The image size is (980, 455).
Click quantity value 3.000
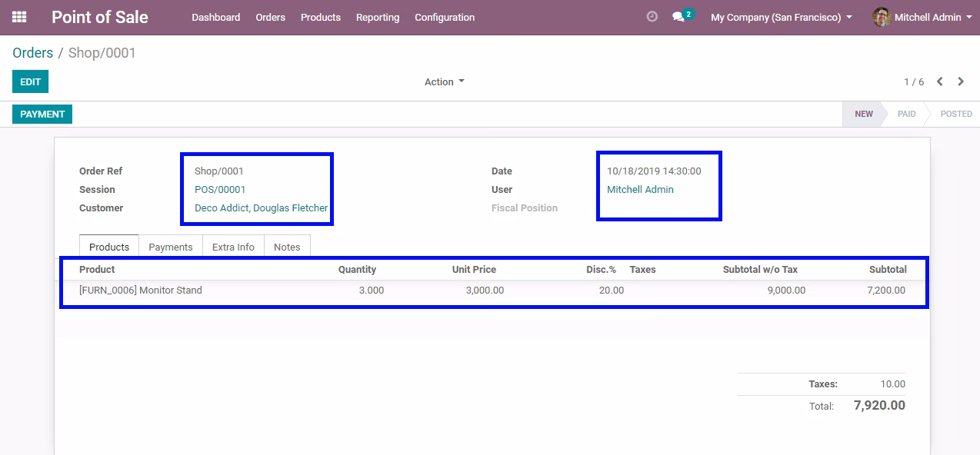click(x=372, y=291)
